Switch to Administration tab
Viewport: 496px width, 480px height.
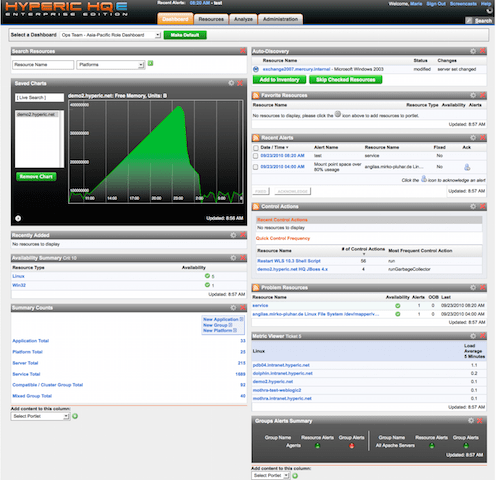click(x=280, y=19)
